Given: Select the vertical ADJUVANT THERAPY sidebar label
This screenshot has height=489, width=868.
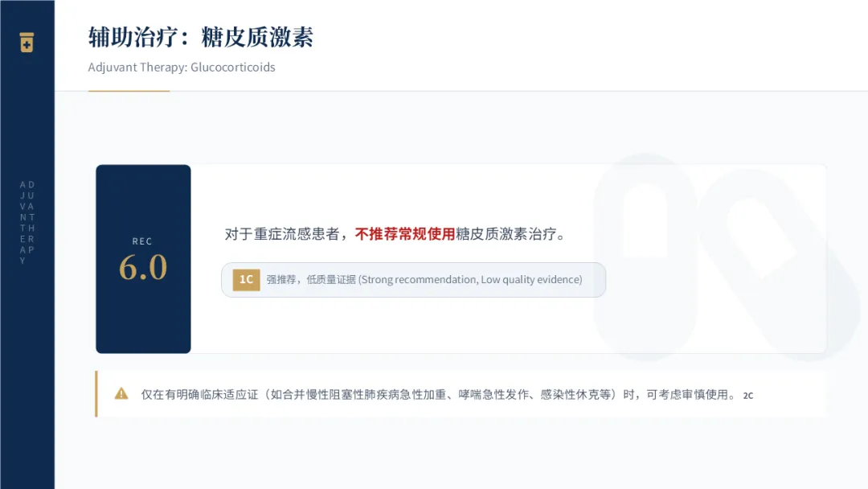Looking at the screenshot, I should pos(27,222).
